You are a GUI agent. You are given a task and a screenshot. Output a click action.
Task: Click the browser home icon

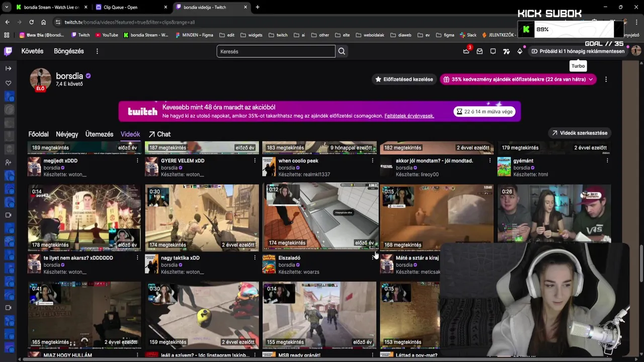coord(43,22)
